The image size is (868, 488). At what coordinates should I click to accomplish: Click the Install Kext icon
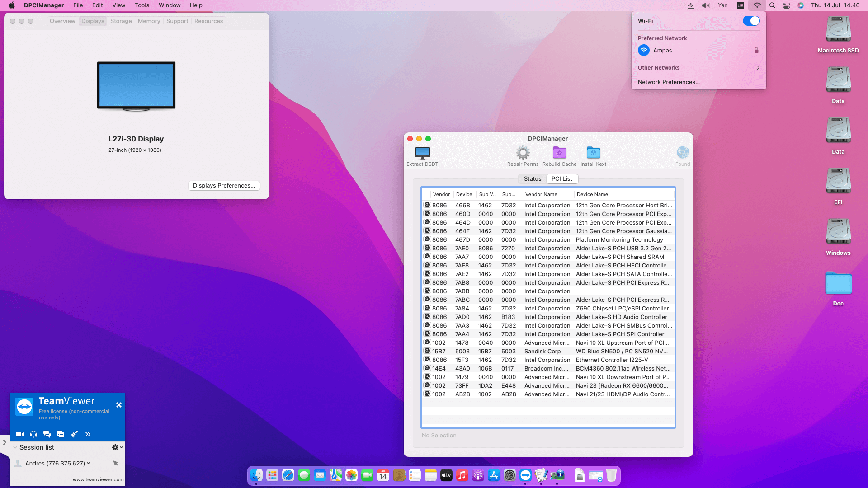pyautogui.click(x=593, y=153)
